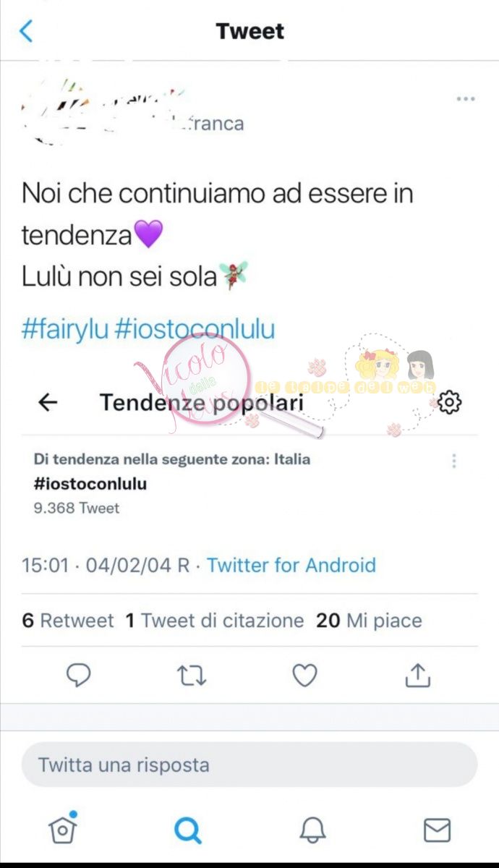
Task: View the 6 Retweet list
Action: [68, 621]
